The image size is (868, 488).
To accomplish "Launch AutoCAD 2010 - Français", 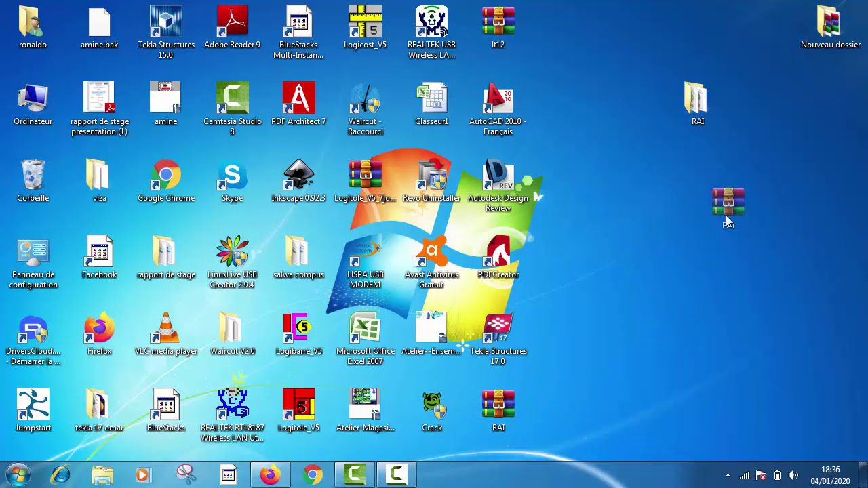I will pos(498,99).
